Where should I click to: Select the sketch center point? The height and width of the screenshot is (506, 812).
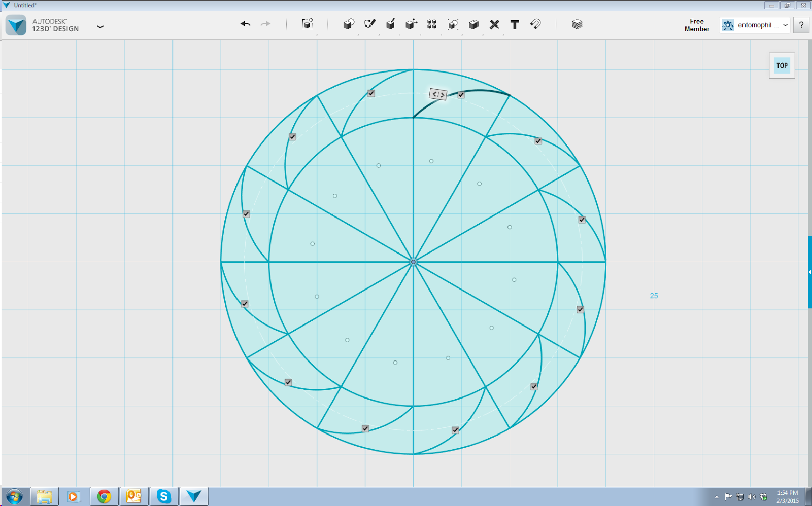(x=413, y=262)
